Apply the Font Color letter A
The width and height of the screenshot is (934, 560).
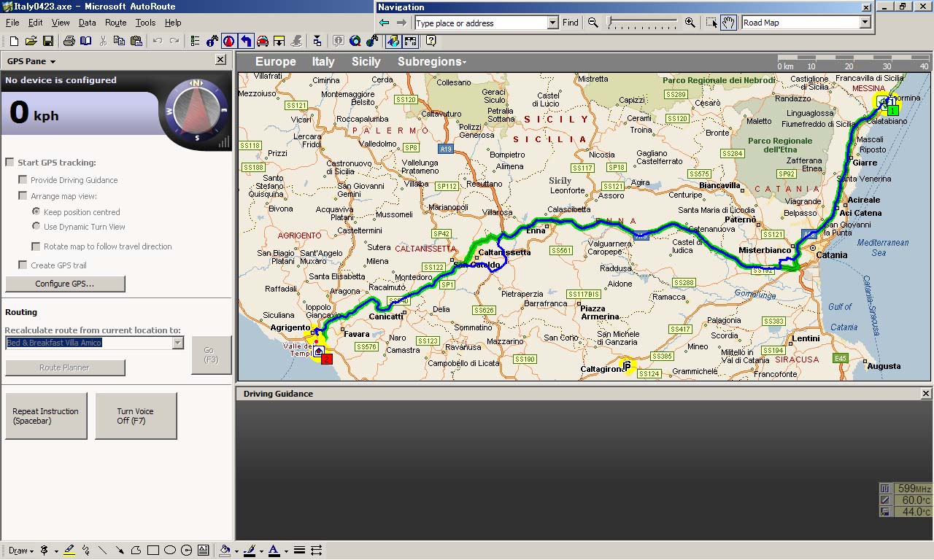[274, 551]
